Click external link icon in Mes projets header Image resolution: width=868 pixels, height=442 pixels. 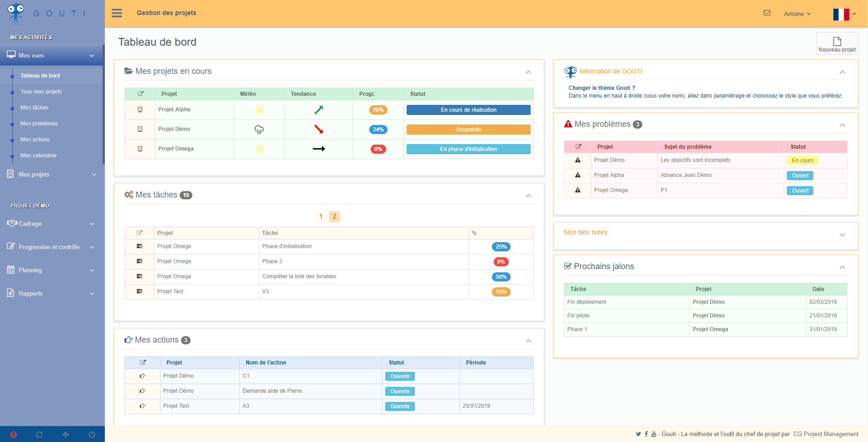[x=140, y=94]
